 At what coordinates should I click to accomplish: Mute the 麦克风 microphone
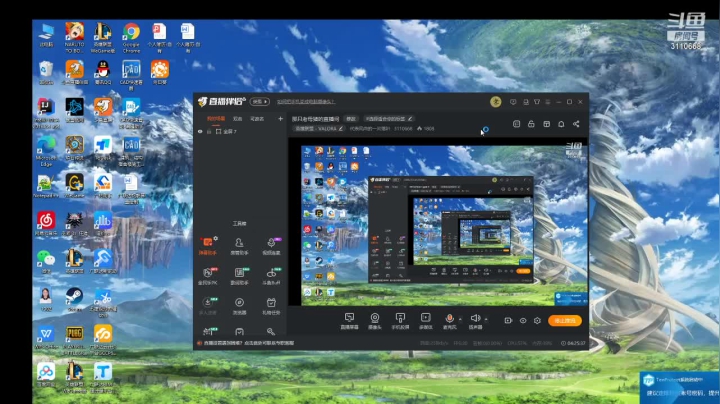pyautogui.click(x=450, y=321)
